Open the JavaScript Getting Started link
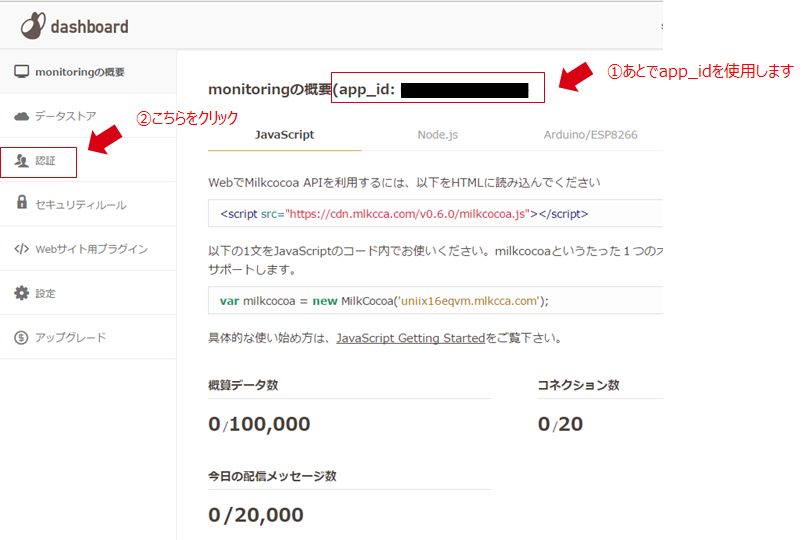804x540 pixels. pos(410,338)
